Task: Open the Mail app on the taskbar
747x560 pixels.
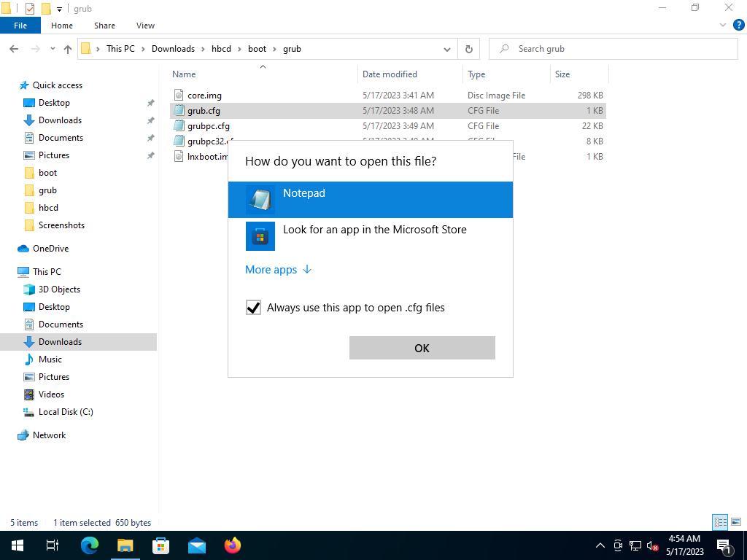Action: (x=197, y=545)
